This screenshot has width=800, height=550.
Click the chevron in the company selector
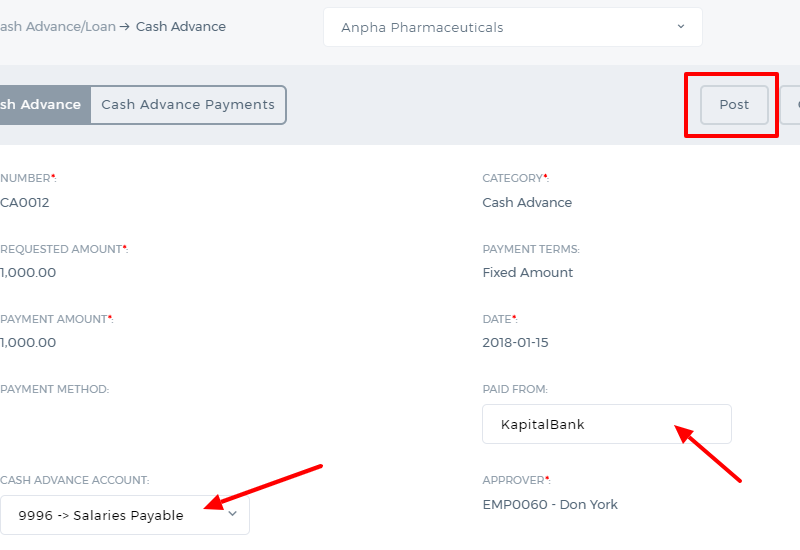coord(681,27)
